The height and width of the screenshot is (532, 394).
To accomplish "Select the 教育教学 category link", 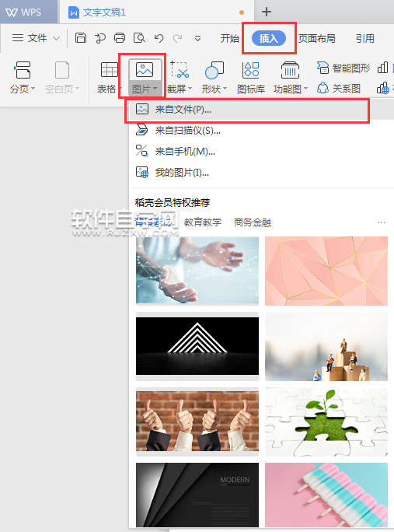I will click(x=202, y=222).
